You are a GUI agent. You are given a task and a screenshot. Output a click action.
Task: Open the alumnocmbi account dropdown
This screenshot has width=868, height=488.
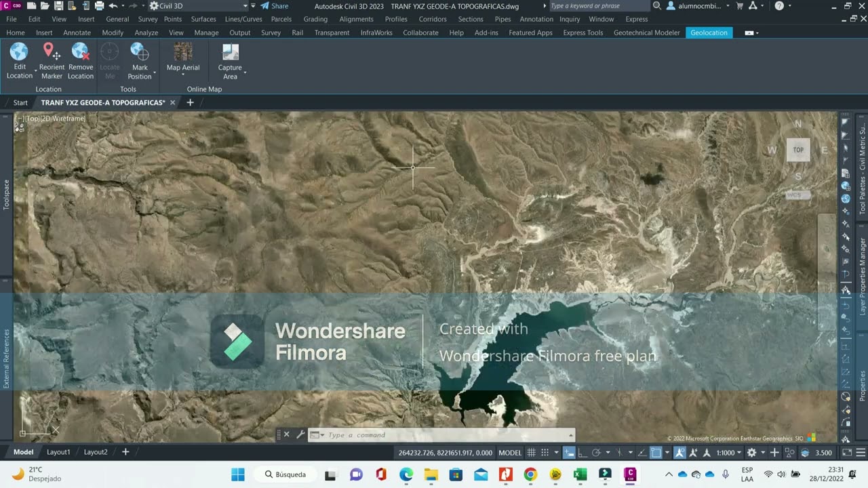(698, 6)
